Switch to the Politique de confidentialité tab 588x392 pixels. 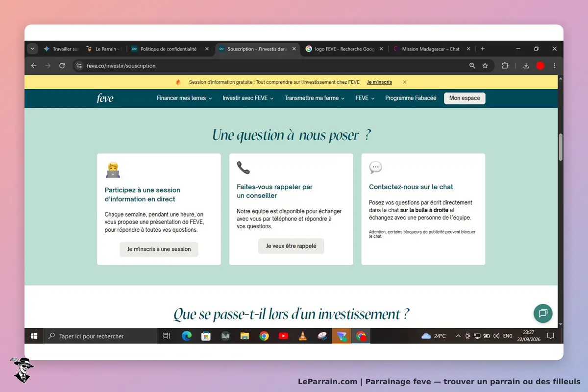click(170, 49)
